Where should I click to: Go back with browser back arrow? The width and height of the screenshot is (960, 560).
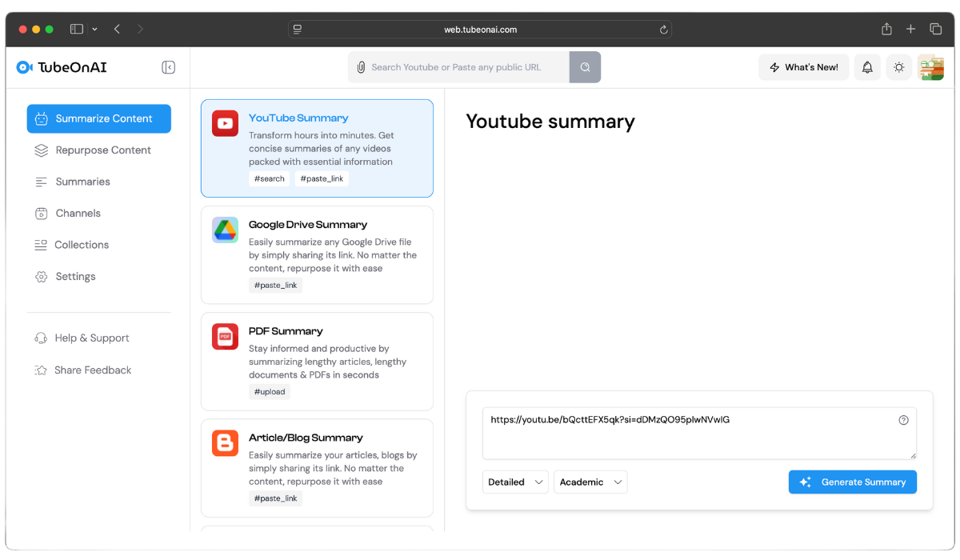[117, 29]
